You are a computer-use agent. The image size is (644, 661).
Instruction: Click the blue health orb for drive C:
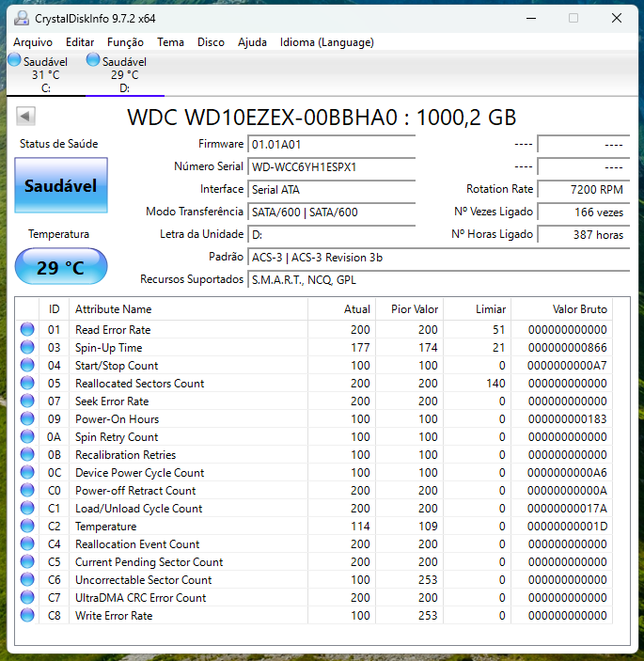(x=14, y=60)
